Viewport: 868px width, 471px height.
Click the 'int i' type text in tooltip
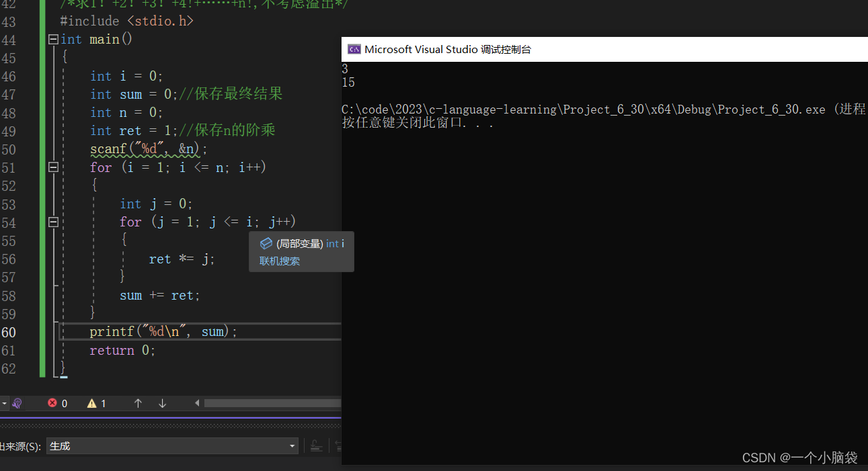335,243
